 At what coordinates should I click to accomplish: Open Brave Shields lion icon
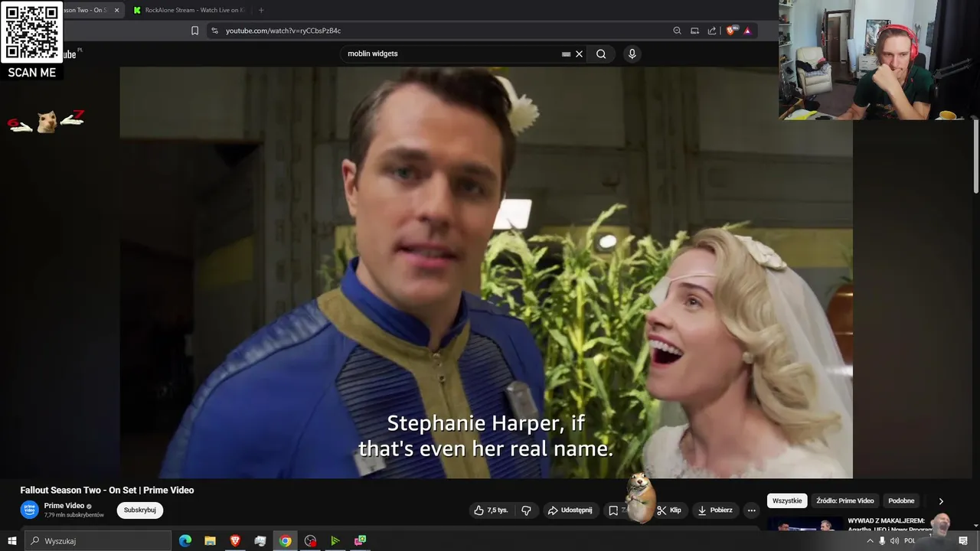(731, 31)
